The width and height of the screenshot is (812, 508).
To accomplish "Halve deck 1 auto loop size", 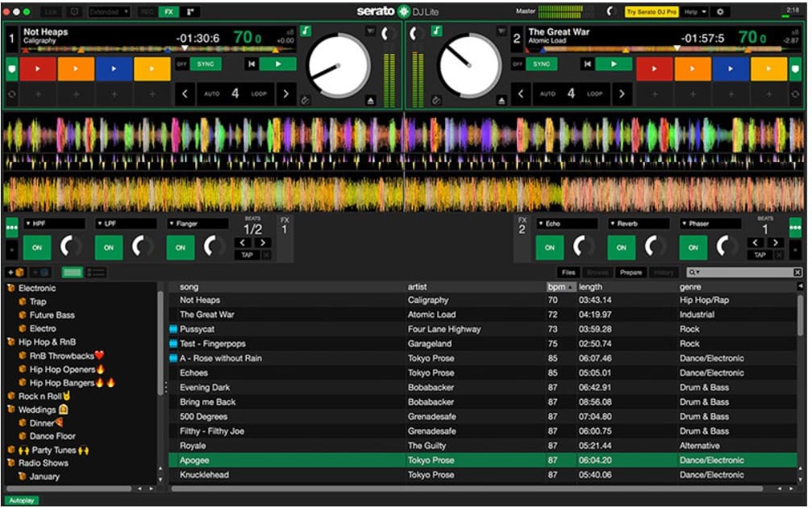I will (x=185, y=94).
